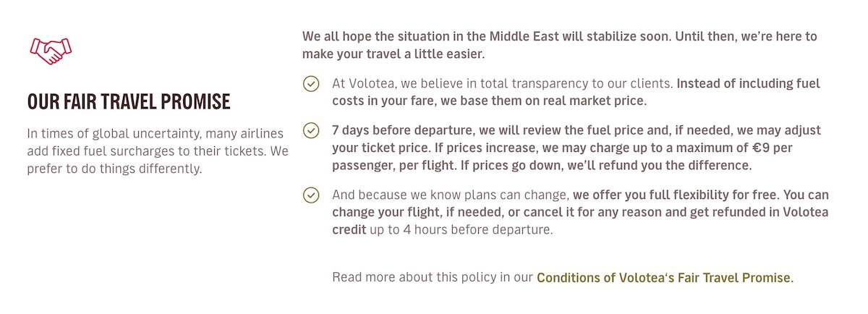Click the Our Fair Travel Promise heading
The width and height of the screenshot is (868, 314).
click(x=129, y=101)
